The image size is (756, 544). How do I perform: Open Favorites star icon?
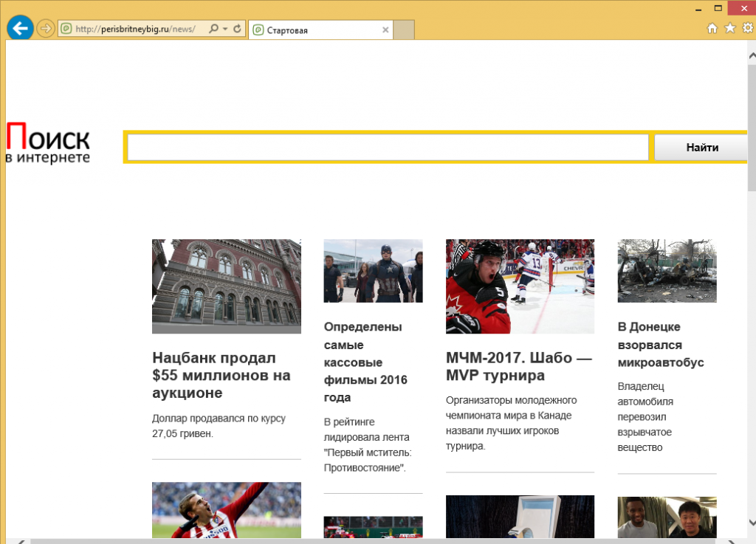click(729, 28)
